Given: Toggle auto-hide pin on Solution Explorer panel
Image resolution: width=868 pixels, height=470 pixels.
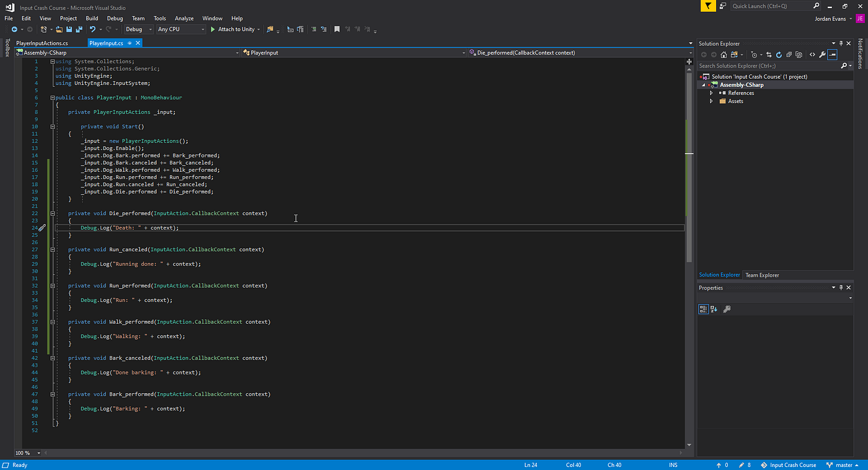Looking at the screenshot, I should point(841,43).
